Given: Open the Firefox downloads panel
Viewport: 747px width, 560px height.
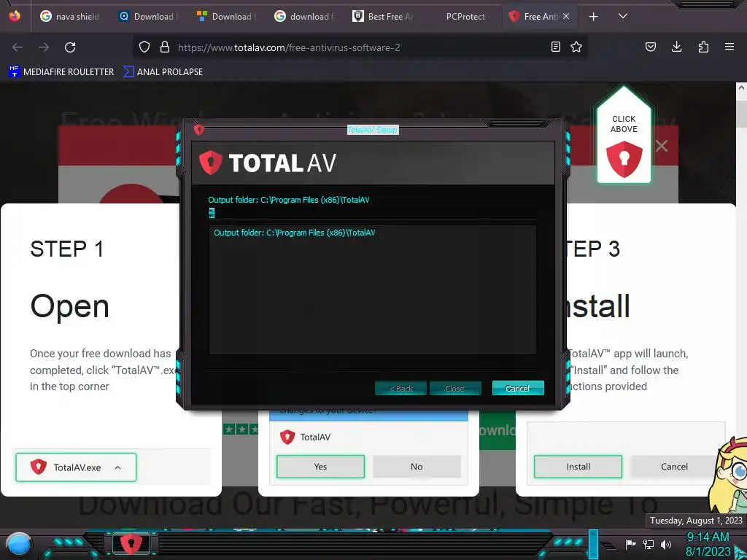Looking at the screenshot, I should (676, 47).
